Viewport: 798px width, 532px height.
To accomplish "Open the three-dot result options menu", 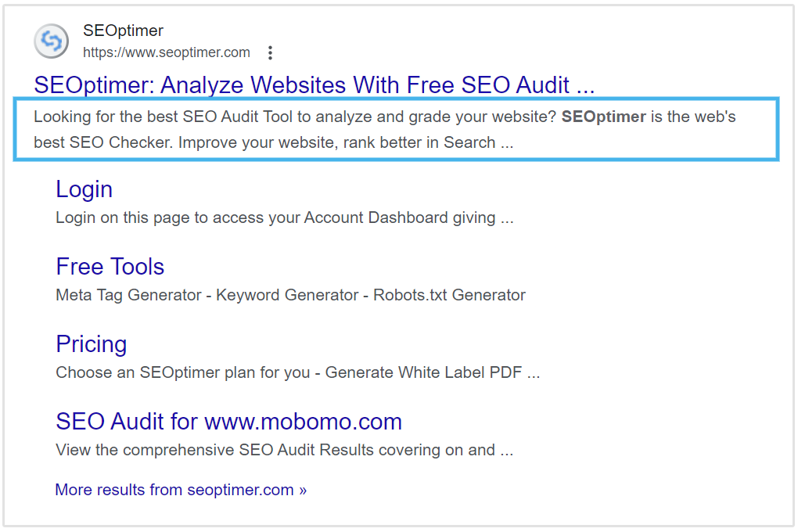I will coord(270,52).
